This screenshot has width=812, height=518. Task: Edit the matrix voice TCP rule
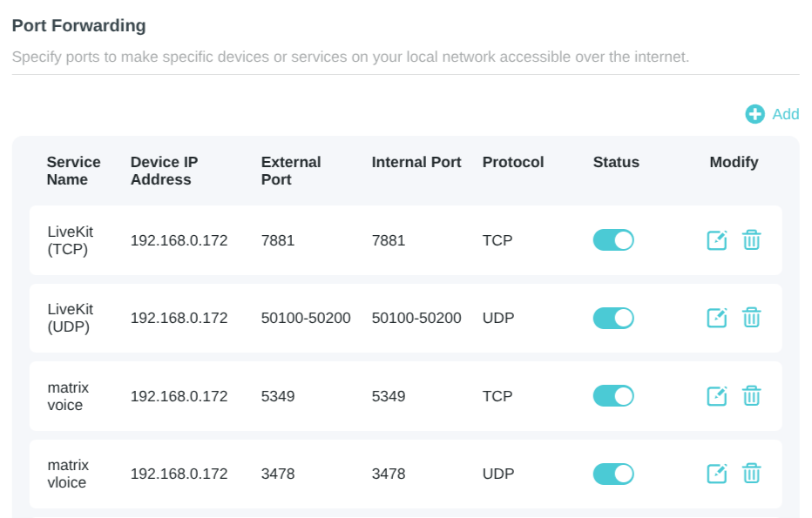tap(716, 395)
